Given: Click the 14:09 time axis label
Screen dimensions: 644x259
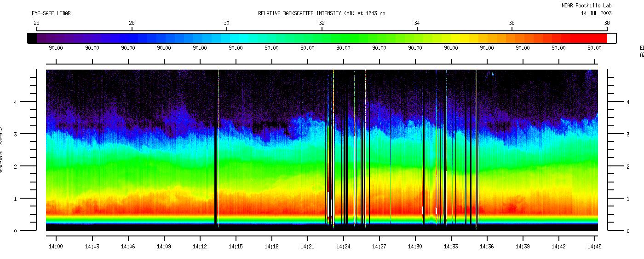Looking at the screenshot, I should [x=164, y=247].
